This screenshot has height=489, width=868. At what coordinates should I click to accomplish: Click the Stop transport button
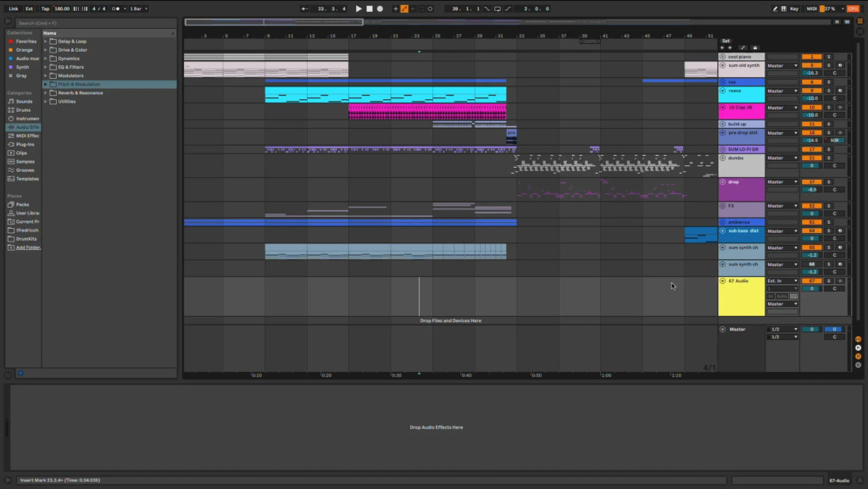coord(370,8)
